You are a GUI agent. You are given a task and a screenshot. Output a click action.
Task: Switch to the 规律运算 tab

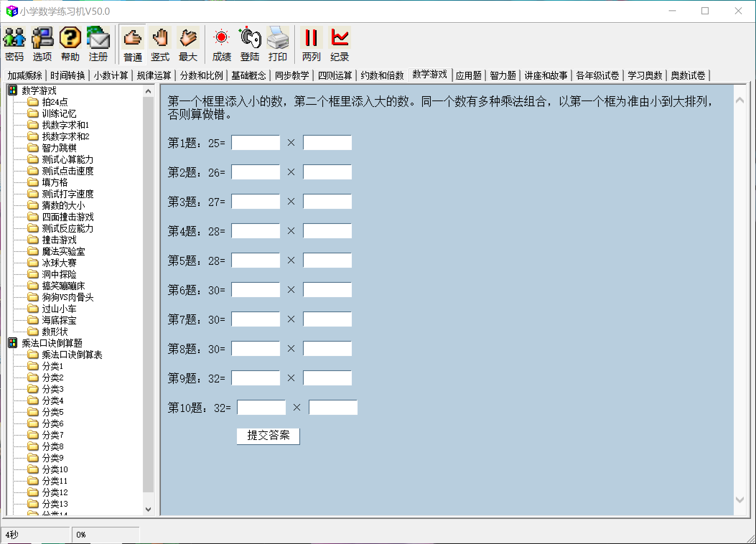point(154,76)
